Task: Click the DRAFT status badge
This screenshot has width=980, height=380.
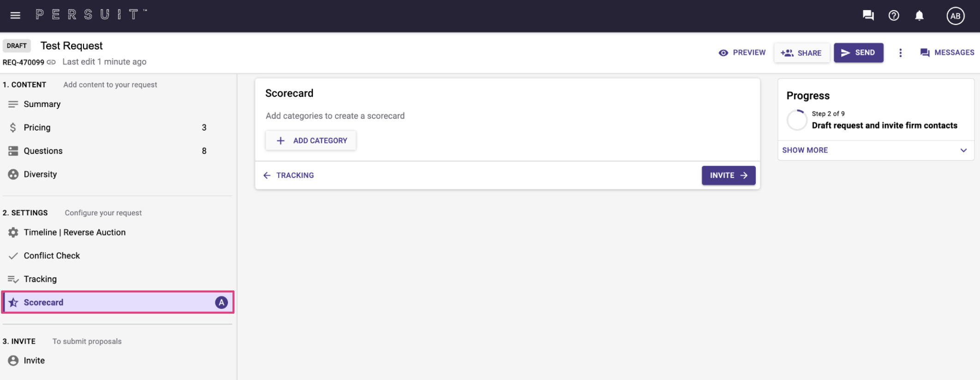Action: [17, 46]
